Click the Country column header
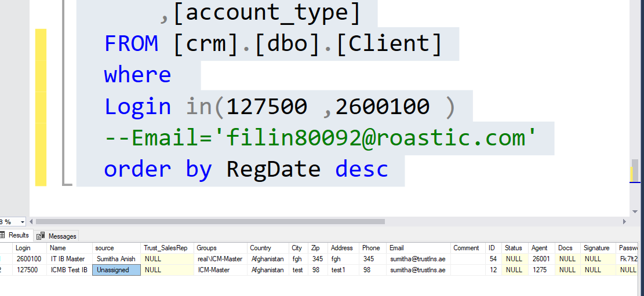This screenshot has height=296, width=644. [260, 248]
